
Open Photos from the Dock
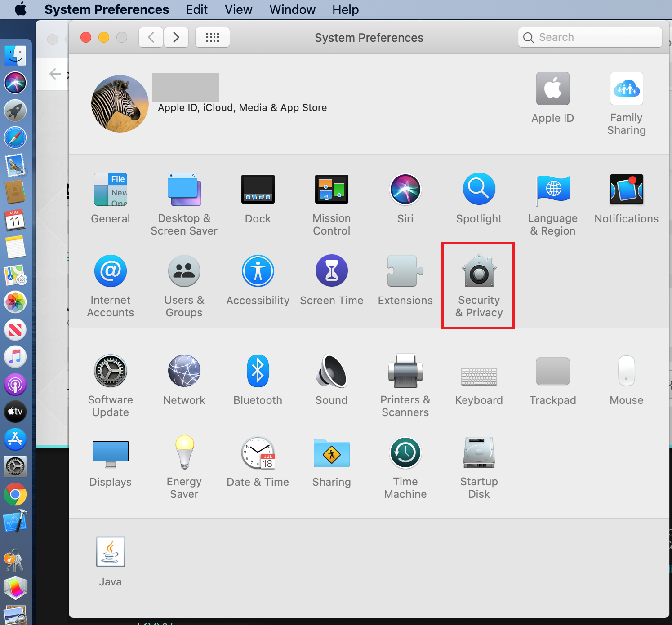(x=15, y=302)
